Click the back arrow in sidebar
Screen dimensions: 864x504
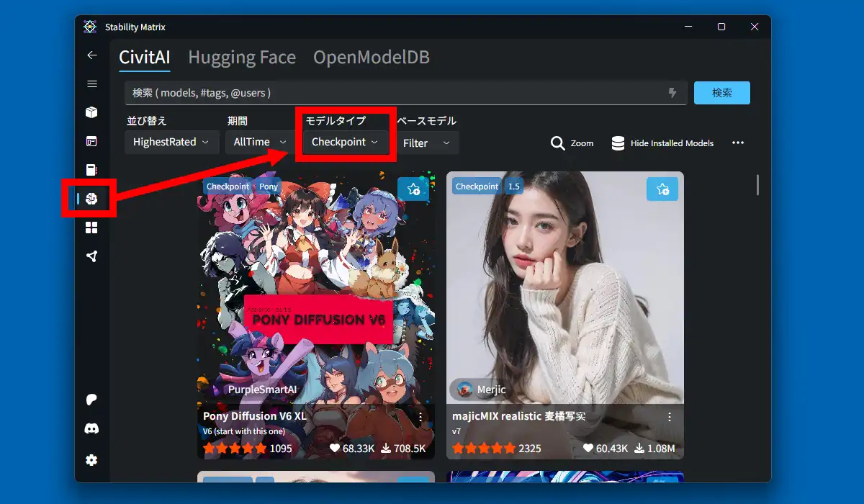[91, 55]
